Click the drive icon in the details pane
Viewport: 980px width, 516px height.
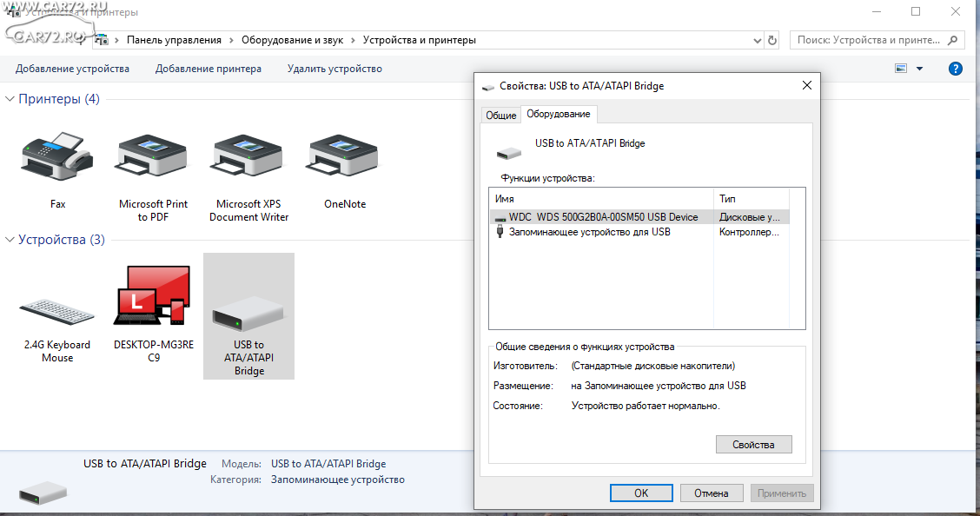tap(43, 492)
